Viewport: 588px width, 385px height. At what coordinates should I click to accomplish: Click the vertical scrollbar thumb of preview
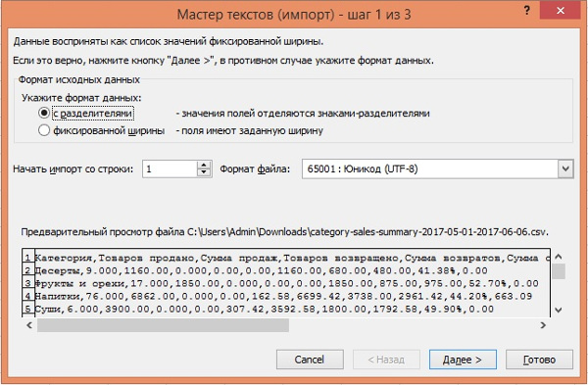559,271
